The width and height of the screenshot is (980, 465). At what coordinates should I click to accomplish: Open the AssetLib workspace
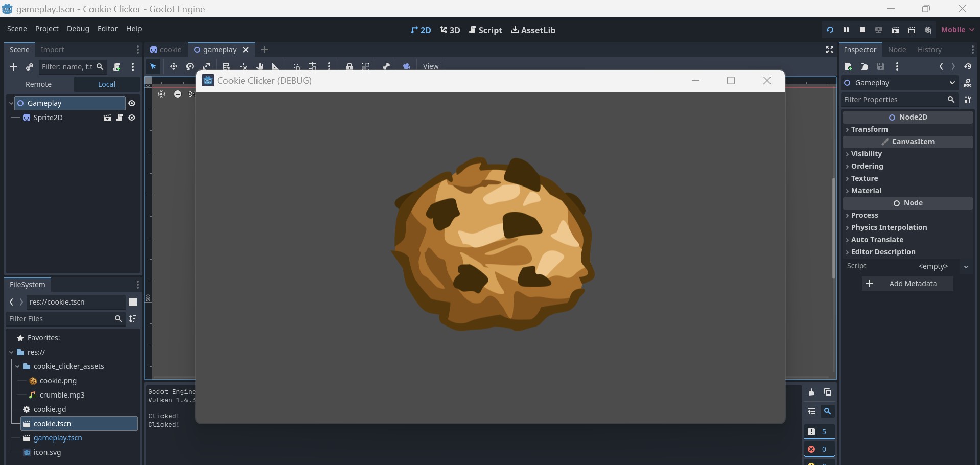[533, 30]
